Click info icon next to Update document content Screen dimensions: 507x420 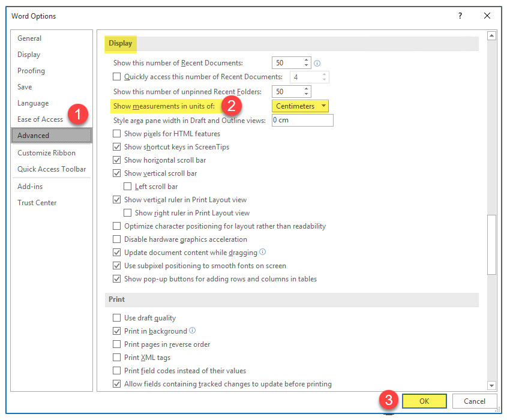pos(263,252)
